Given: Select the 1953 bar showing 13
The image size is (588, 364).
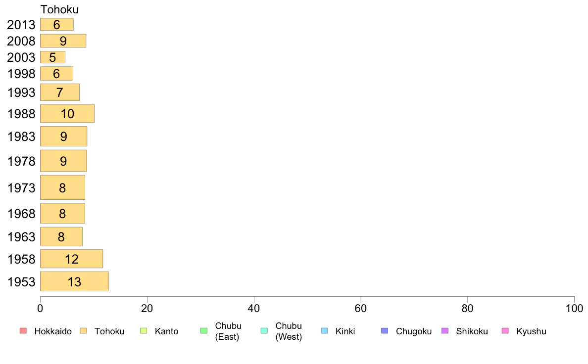Looking at the screenshot, I should click(74, 281).
